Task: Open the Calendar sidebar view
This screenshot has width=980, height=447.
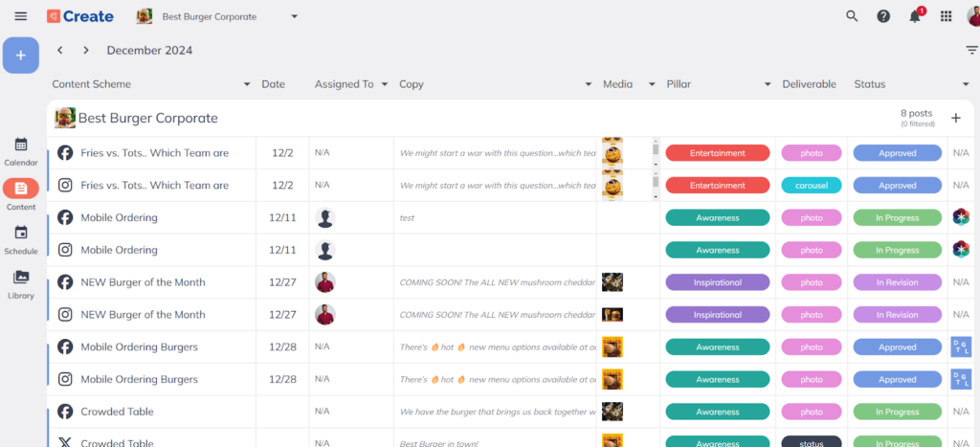Action: [21, 152]
